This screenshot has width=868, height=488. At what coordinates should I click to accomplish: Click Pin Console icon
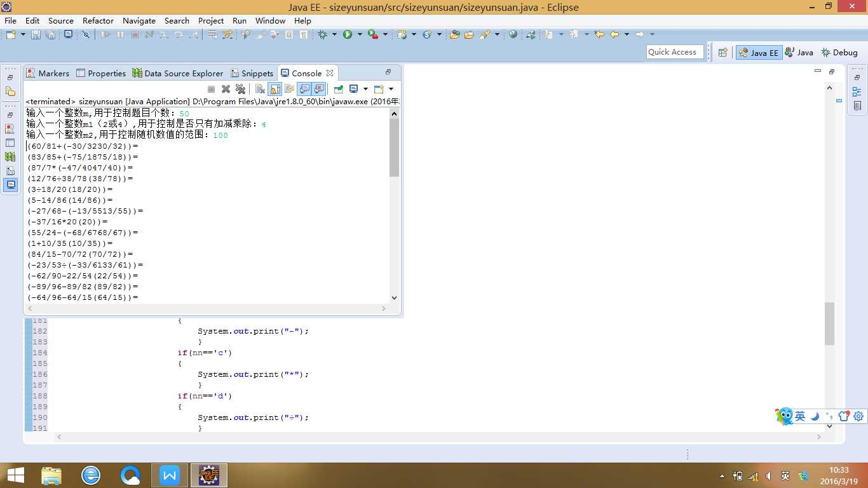[339, 89]
